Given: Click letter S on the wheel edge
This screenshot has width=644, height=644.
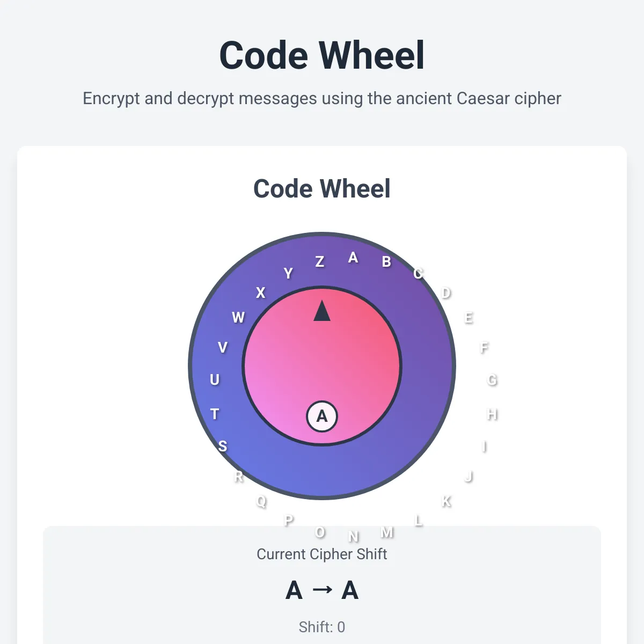Looking at the screenshot, I should click(223, 446).
